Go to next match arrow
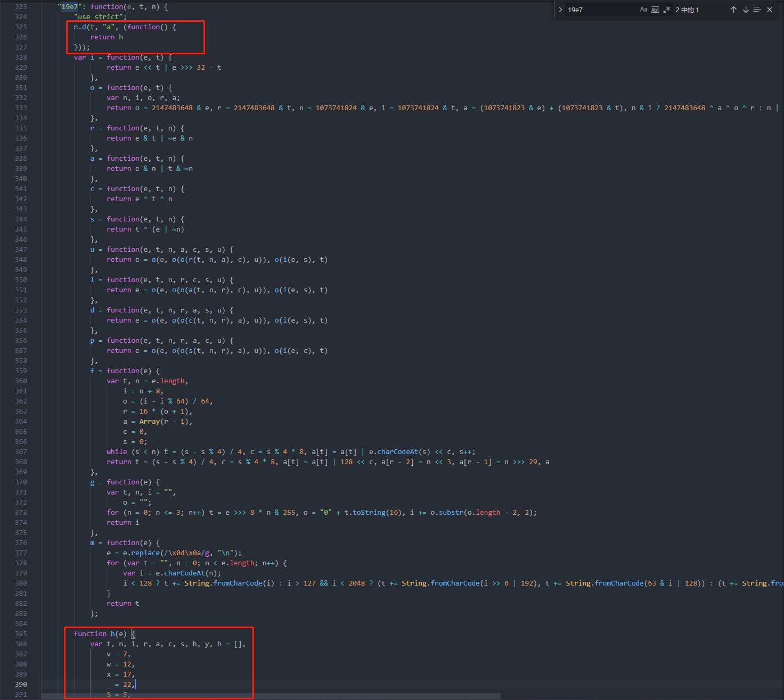This screenshot has width=784, height=700. click(746, 10)
